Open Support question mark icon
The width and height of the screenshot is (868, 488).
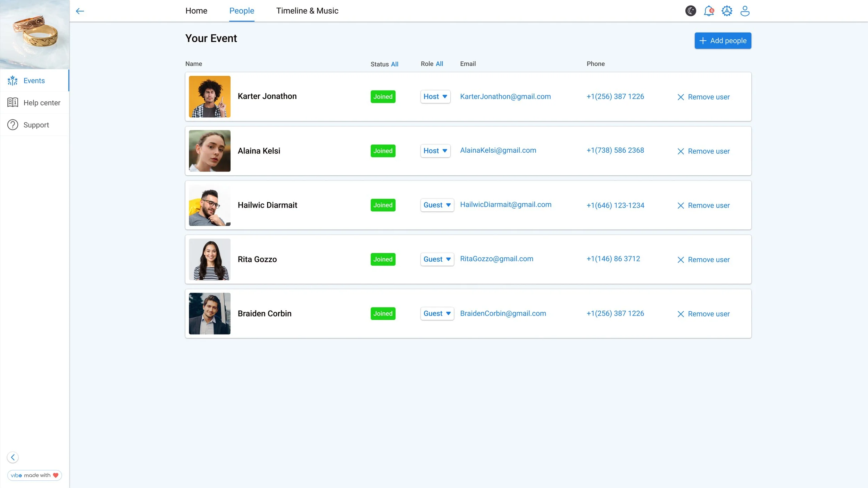(x=12, y=125)
